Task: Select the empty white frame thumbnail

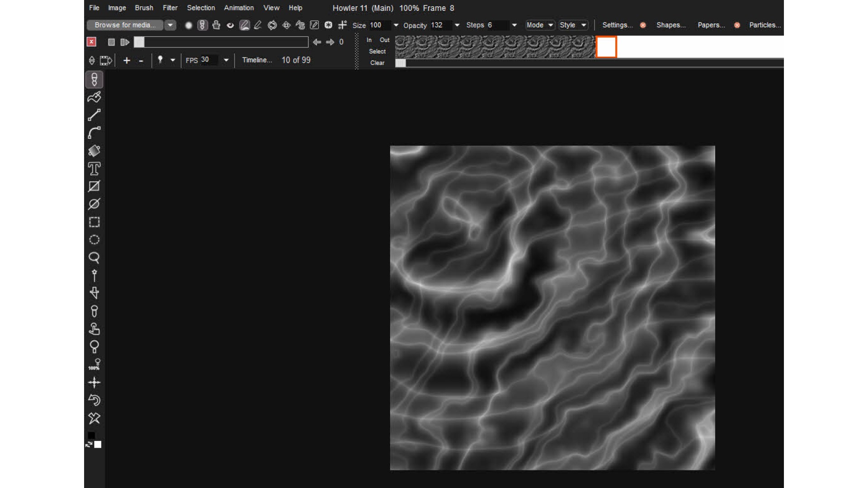Action: click(x=606, y=47)
